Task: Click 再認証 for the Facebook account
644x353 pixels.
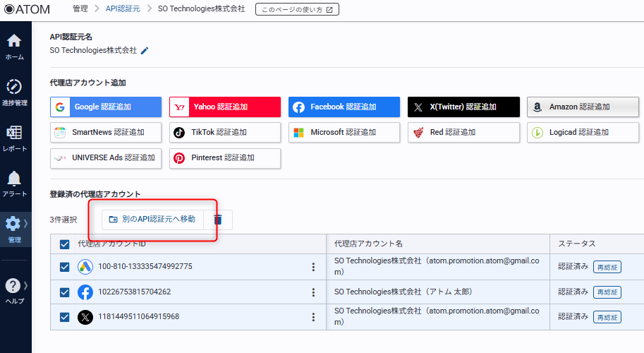Action: (x=607, y=292)
